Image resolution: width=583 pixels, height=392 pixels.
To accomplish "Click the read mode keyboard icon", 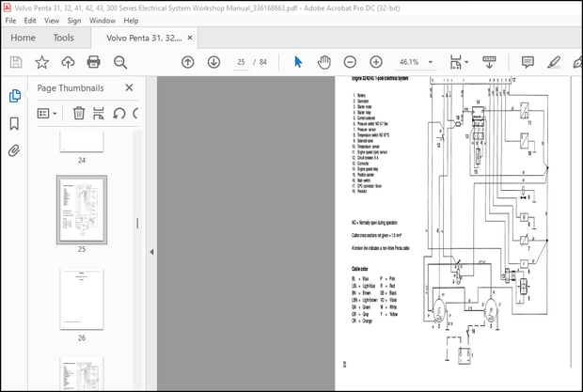I will click(489, 62).
